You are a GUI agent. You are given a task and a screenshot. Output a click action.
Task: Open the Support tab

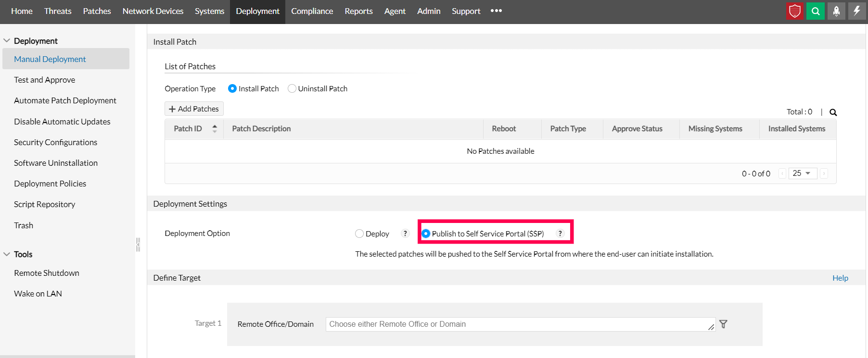click(x=466, y=11)
